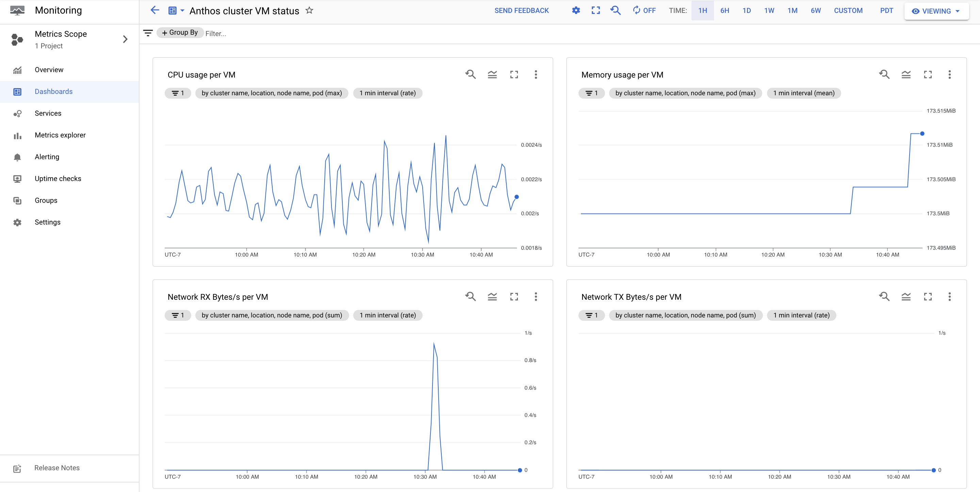Click the magnifier icon on CPU usage chart
Image resolution: width=980 pixels, height=492 pixels.
point(471,74)
